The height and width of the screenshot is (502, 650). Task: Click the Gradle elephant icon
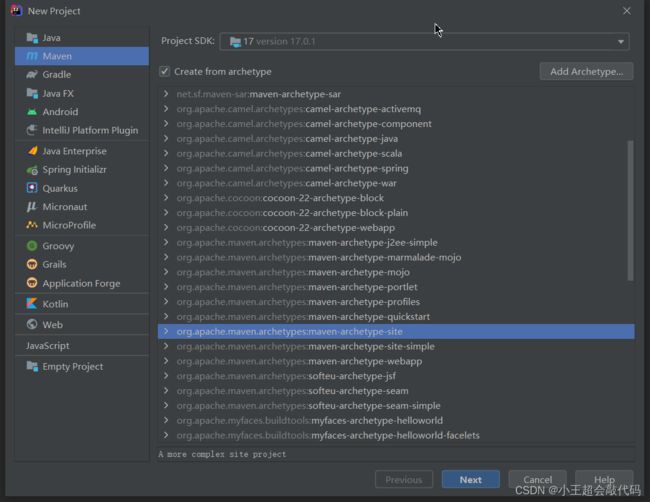click(x=32, y=75)
